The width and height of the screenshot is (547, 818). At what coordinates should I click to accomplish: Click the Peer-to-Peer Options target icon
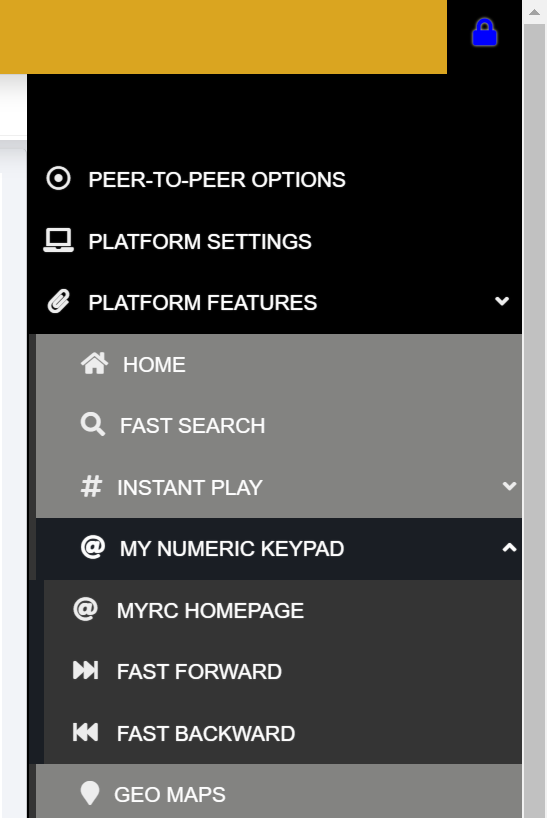pos(58,178)
